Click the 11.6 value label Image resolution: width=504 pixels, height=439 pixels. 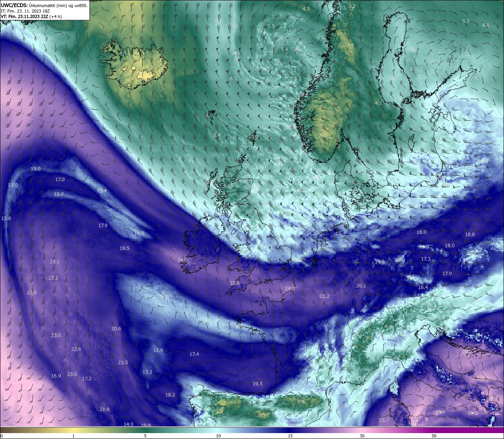point(380,262)
